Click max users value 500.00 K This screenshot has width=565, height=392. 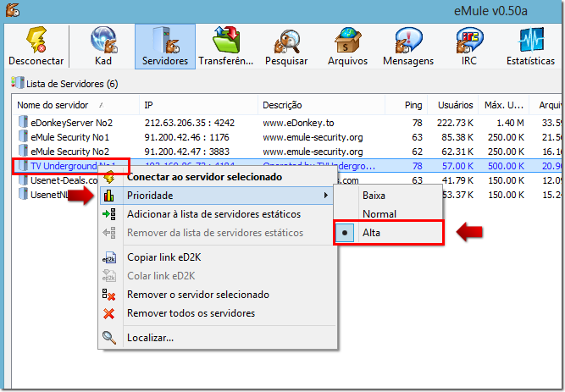506,166
